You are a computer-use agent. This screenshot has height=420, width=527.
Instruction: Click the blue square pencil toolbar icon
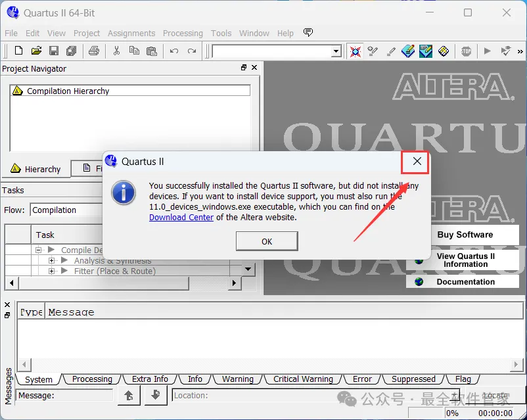coord(426,51)
